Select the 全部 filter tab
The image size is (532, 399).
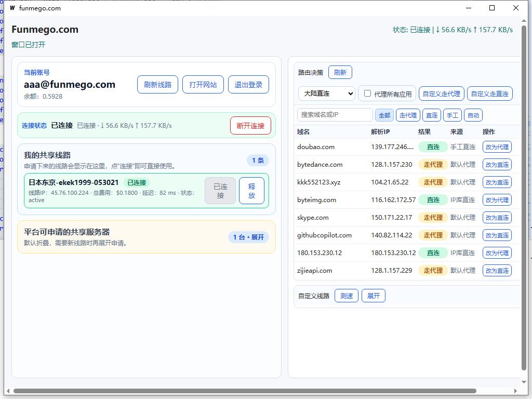click(x=384, y=115)
